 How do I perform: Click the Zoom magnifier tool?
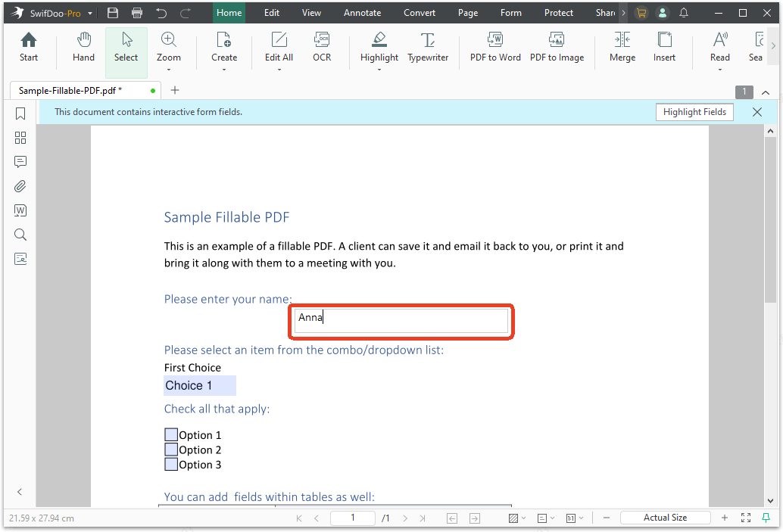169,48
